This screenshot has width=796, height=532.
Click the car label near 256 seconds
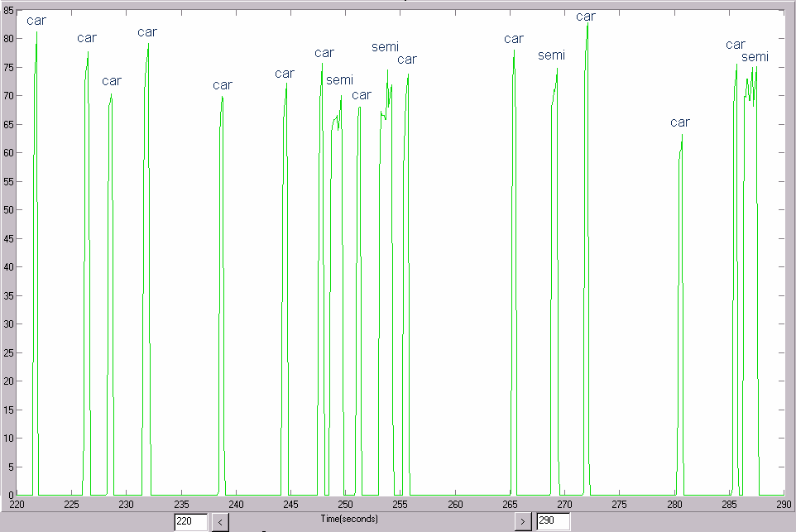(x=407, y=60)
